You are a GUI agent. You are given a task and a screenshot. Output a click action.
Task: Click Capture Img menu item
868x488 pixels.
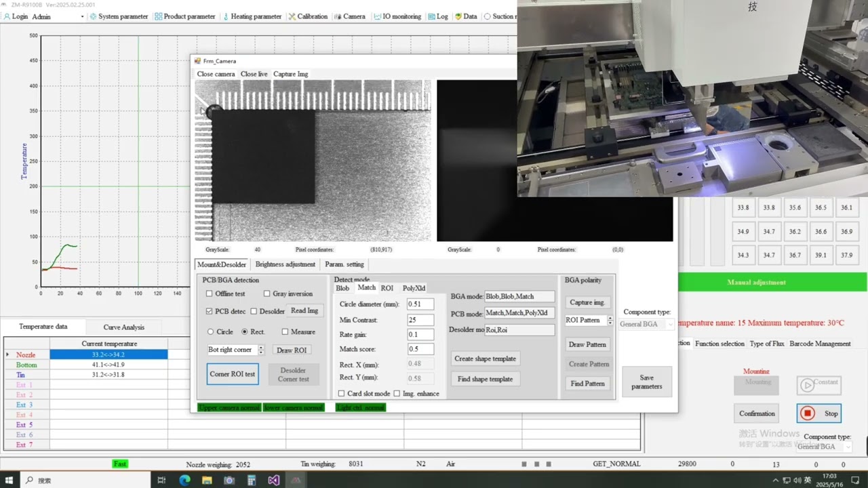coord(290,74)
